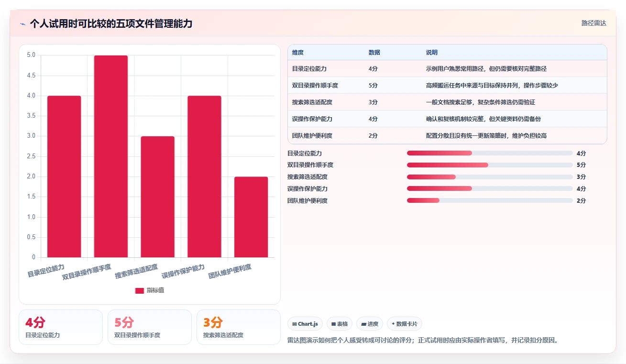Click the 目录定位能力 bar in the chart
626x364 pixels.
click(x=64, y=176)
